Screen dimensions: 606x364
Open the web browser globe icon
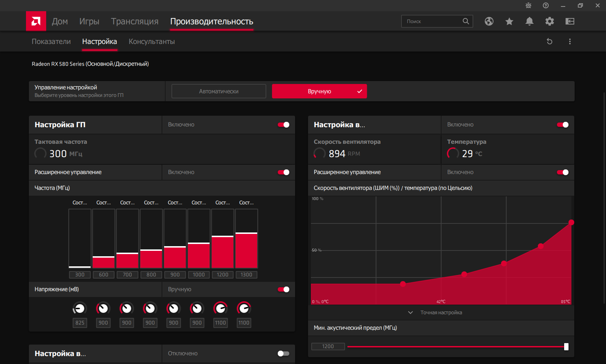tap(489, 21)
